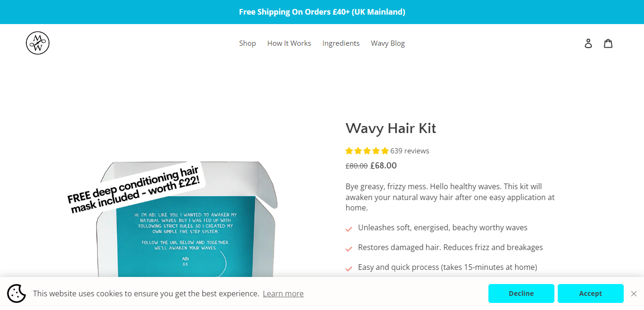Click checkmark beside 'Restores damaged hair' line
Screen dimensions: 644x310
pyautogui.click(x=349, y=249)
